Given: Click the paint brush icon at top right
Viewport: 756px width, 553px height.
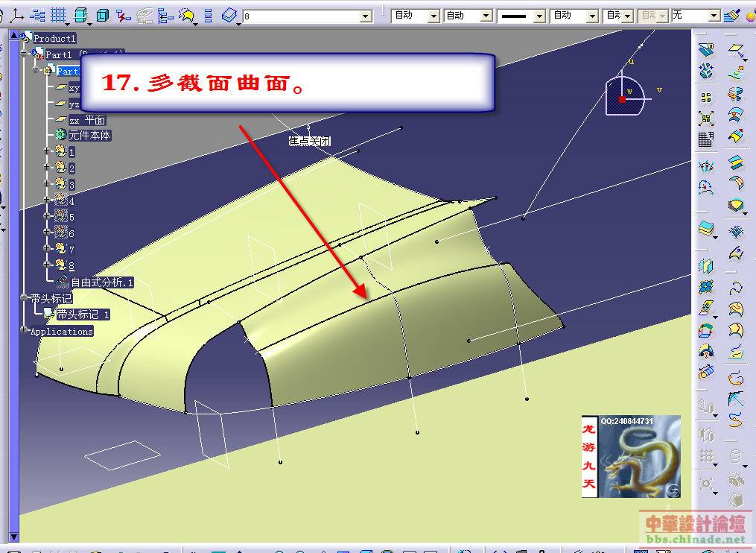Looking at the screenshot, I should [x=731, y=15].
